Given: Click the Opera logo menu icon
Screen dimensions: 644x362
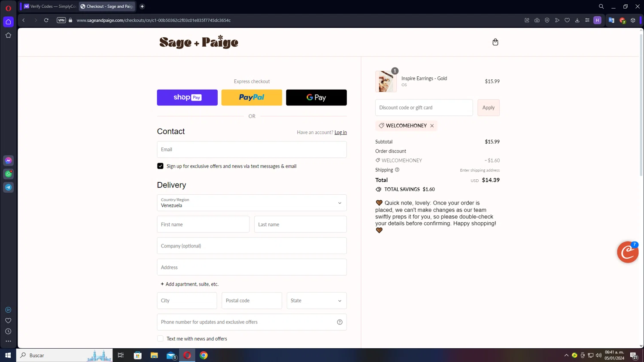Looking at the screenshot, I should point(8,8).
